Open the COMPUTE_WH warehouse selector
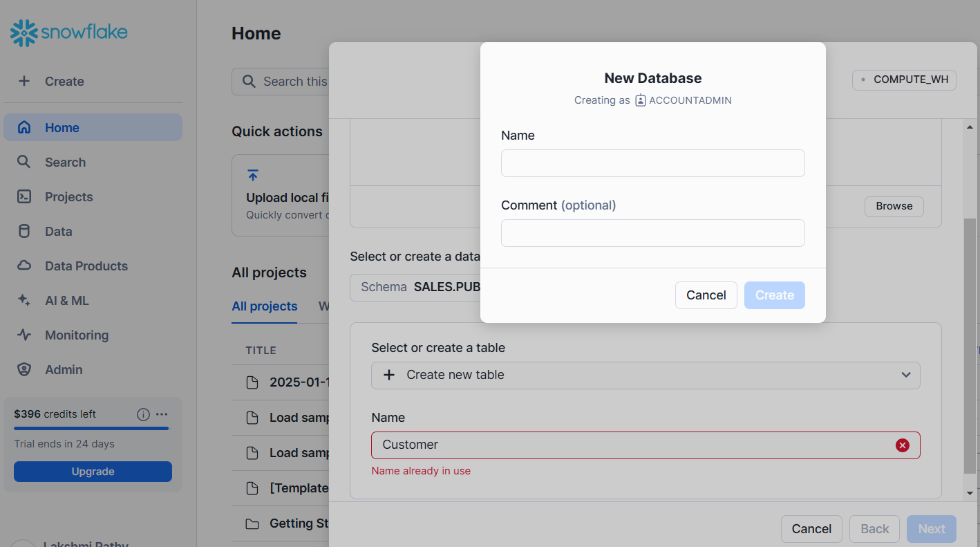Image resolution: width=980 pixels, height=547 pixels. coord(904,80)
